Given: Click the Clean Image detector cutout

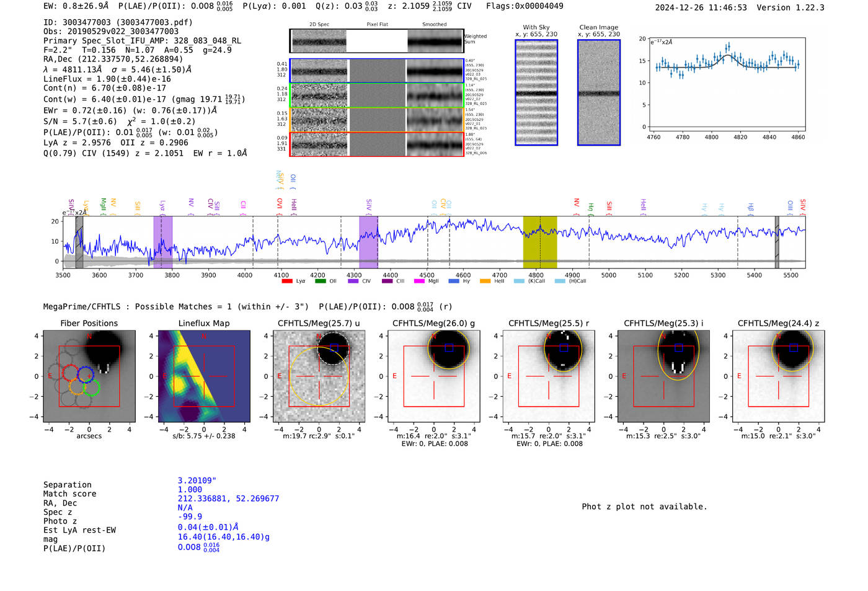Looking at the screenshot, I should pyautogui.click(x=599, y=92).
